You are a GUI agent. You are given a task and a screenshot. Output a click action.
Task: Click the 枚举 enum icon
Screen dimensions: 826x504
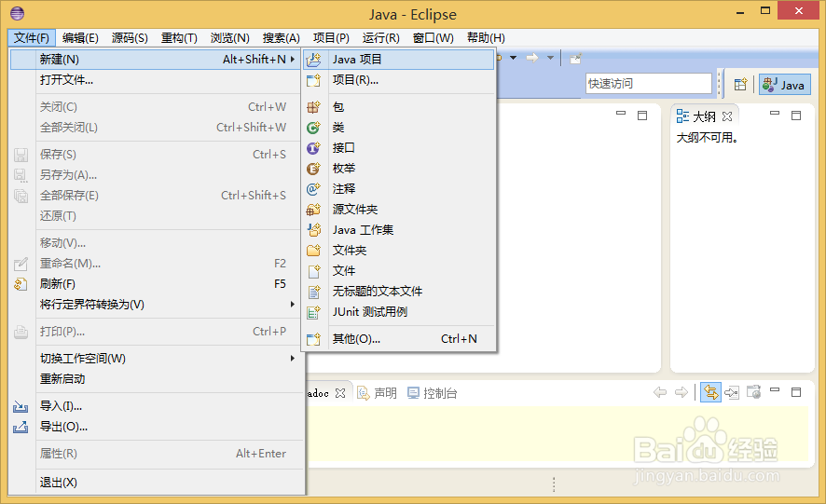coord(313,169)
